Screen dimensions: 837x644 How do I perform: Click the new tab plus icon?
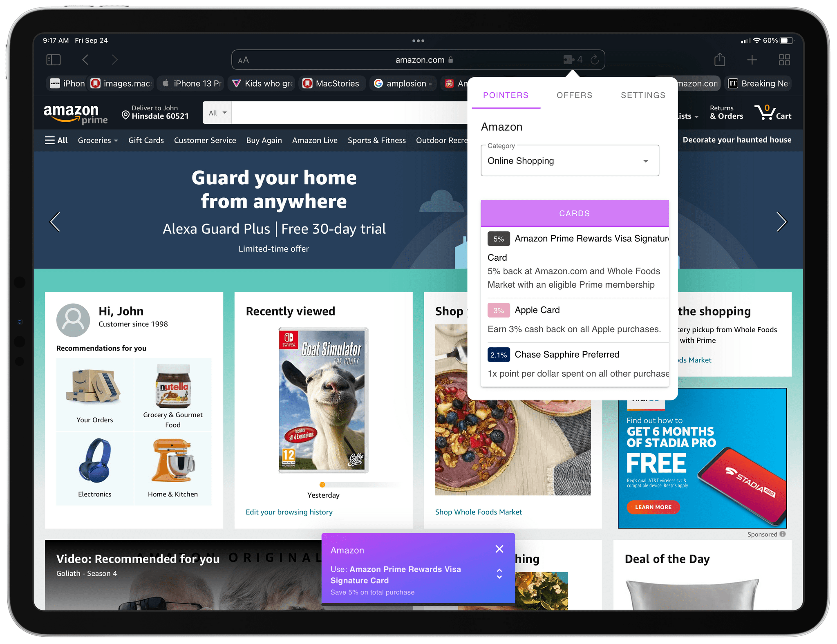752,60
